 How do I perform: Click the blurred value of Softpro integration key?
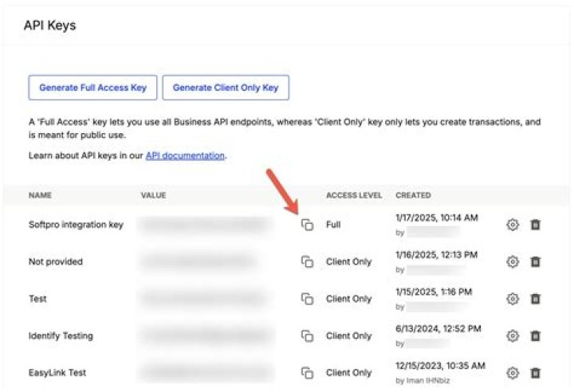click(x=204, y=225)
